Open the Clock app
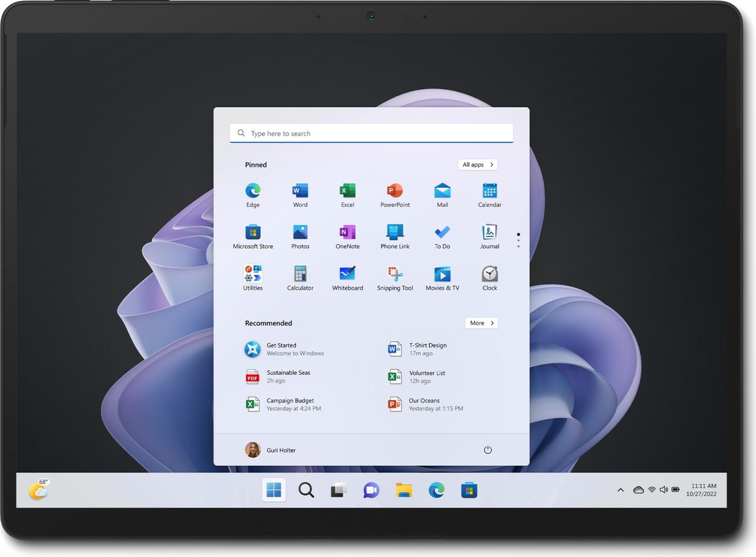 (x=490, y=278)
